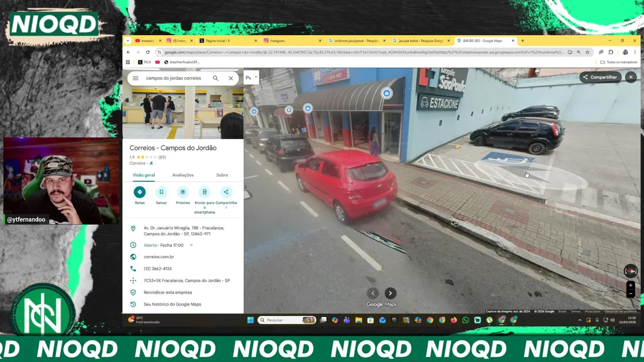Open the Chrome three-dot menu
The height and width of the screenshot is (362, 644).
tap(636, 52)
